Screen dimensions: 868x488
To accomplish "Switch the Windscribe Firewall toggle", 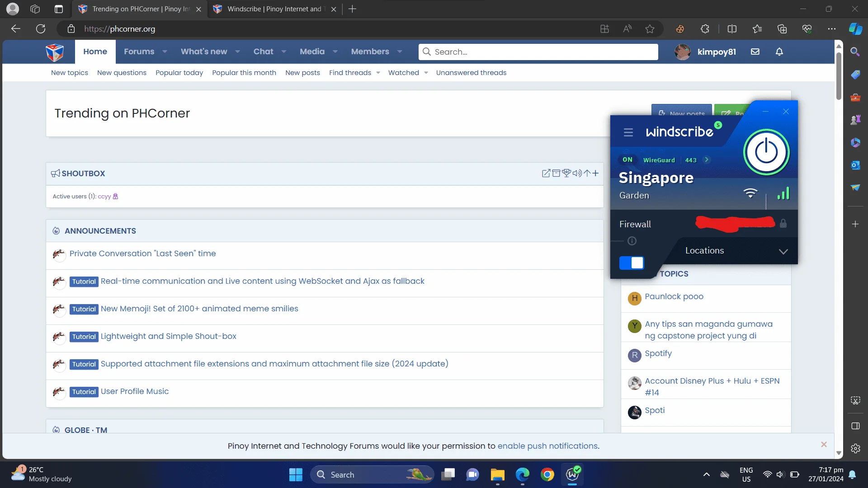I will (632, 263).
